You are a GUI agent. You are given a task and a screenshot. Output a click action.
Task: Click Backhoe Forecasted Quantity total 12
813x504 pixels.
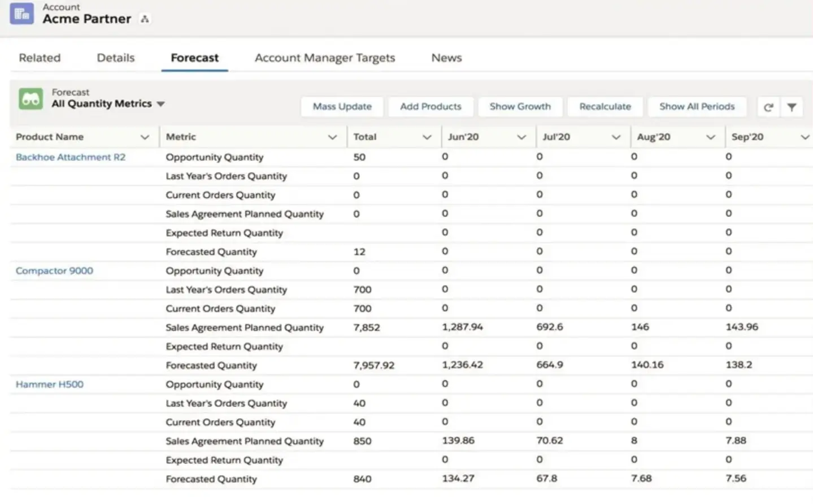[x=359, y=252]
